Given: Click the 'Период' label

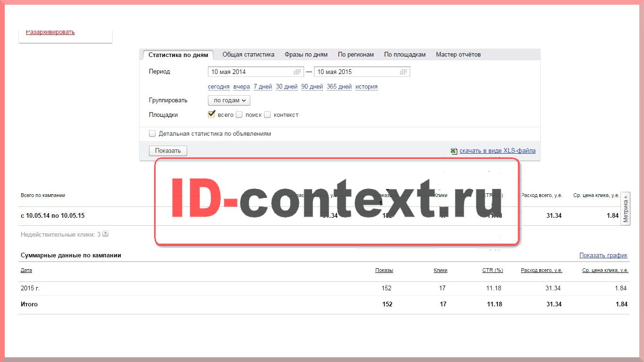Looking at the screenshot, I should pos(159,72).
